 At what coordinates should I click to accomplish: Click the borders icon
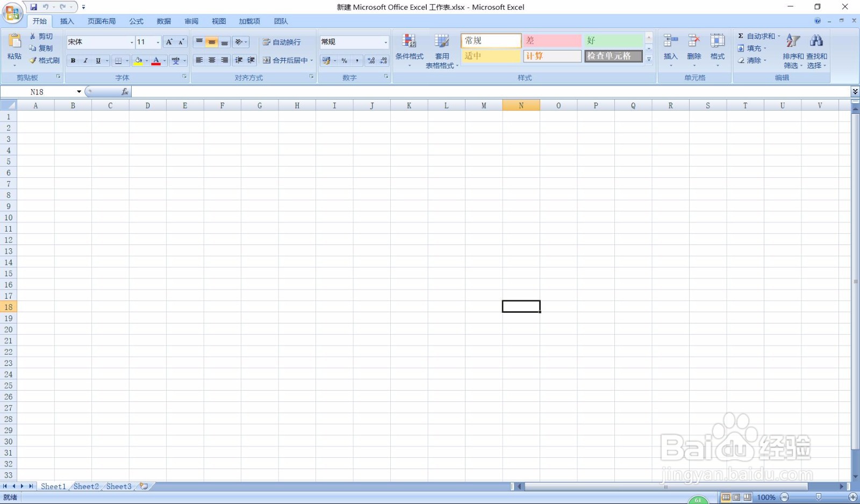point(119,61)
